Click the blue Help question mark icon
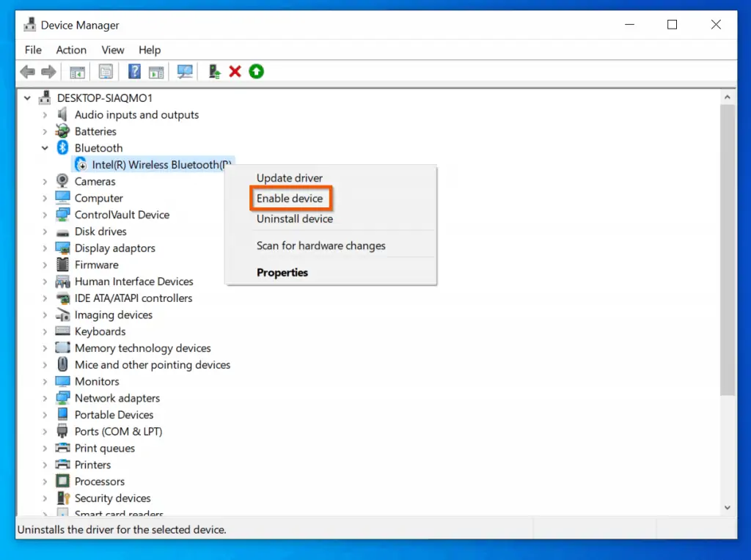The image size is (751, 560). tap(134, 72)
